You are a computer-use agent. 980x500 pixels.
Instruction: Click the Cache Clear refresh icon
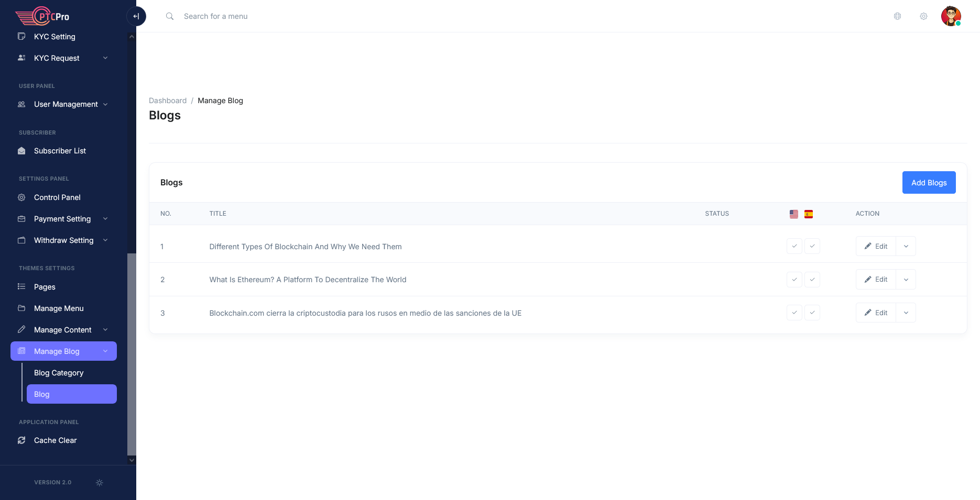[21, 440]
